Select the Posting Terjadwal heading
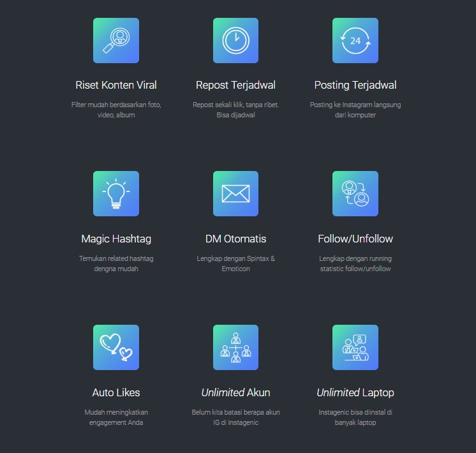Viewport: 476px width, 453px height. click(355, 85)
